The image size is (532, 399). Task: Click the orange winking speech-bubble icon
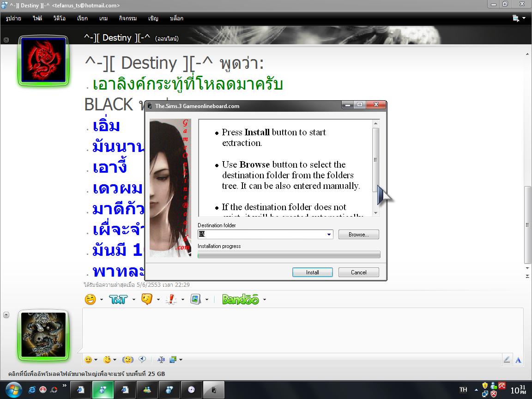tap(146, 299)
